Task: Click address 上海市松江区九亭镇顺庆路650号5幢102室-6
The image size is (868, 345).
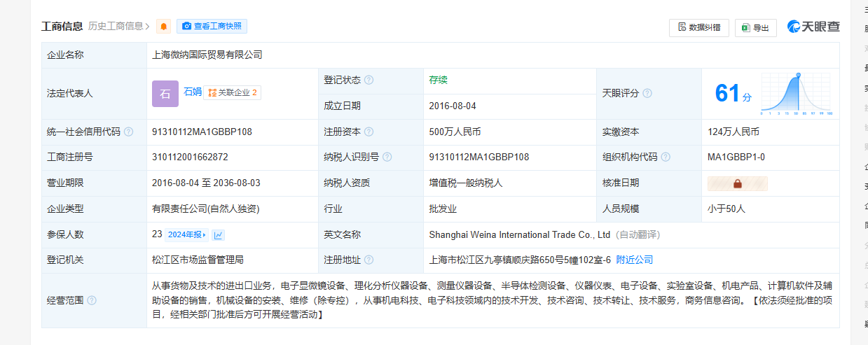Action: [520, 260]
